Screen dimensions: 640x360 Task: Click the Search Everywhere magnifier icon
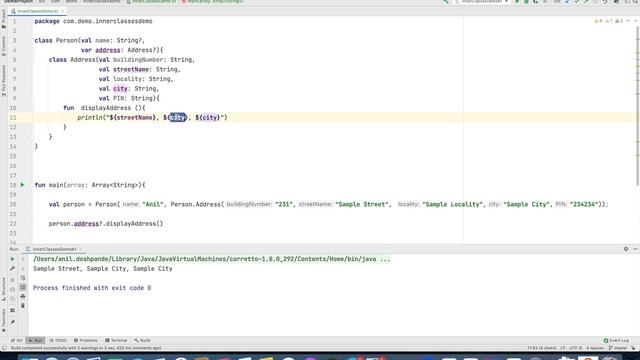click(636, 2)
